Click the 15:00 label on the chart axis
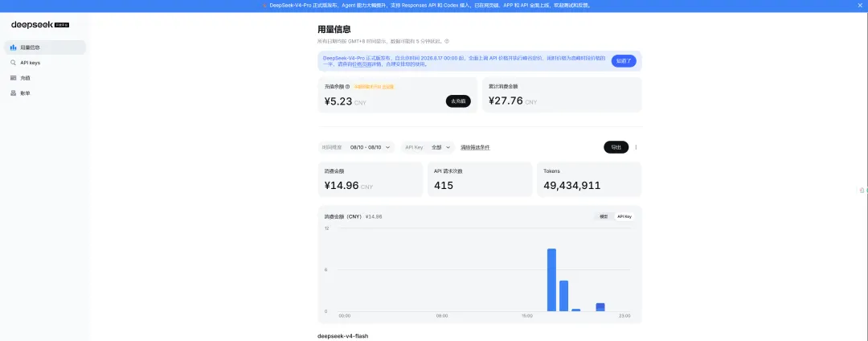Viewport: 868px width, 341px height. coord(527,316)
